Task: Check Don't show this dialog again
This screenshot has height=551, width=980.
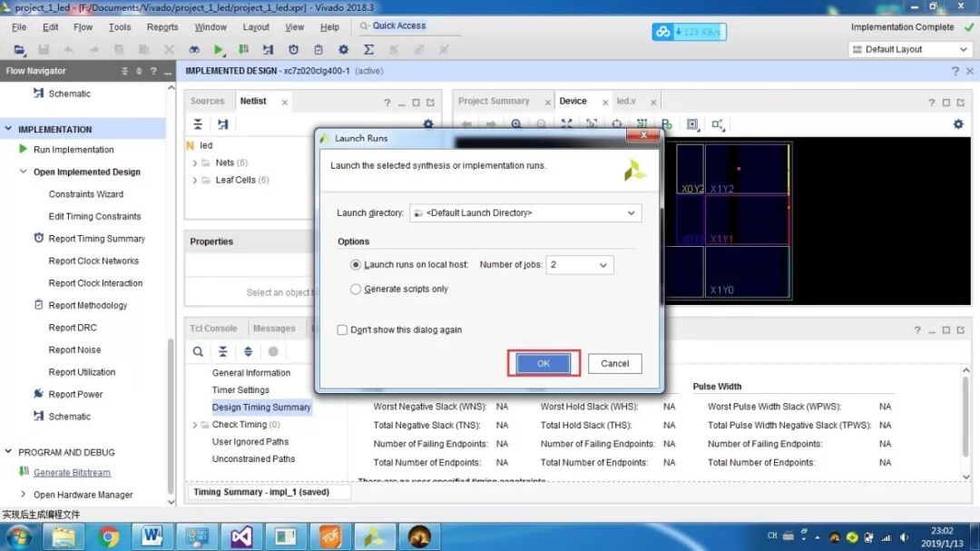Action: pos(342,330)
